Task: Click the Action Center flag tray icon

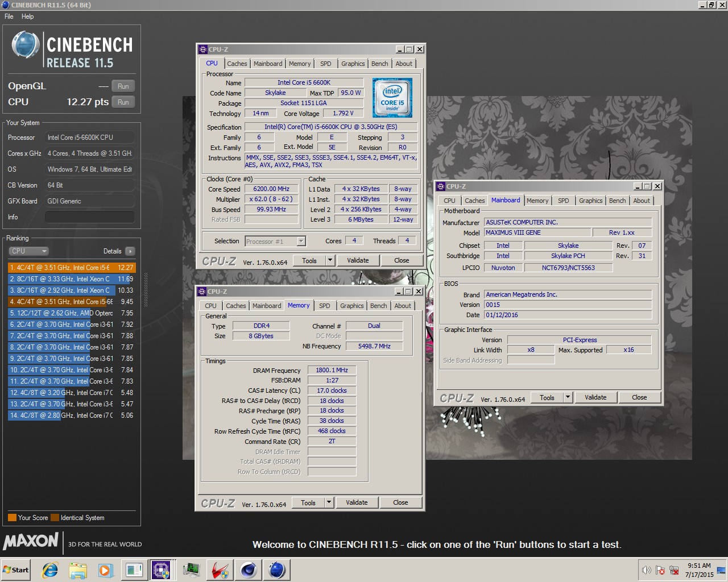Action: pos(660,570)
